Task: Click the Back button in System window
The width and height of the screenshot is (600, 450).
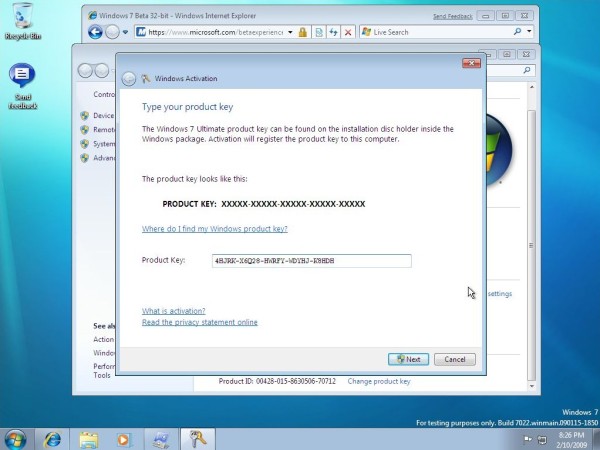Action: 85,70
